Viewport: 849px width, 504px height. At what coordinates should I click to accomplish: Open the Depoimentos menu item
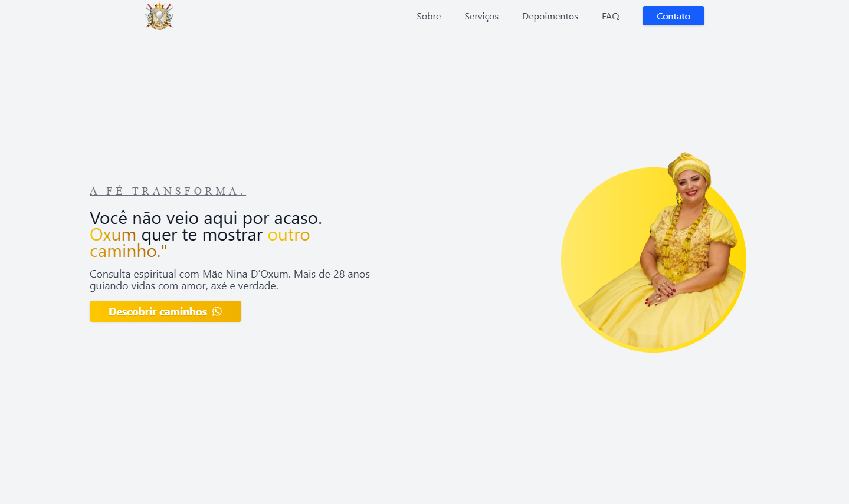pyautogui.click(x=550, y=17)
